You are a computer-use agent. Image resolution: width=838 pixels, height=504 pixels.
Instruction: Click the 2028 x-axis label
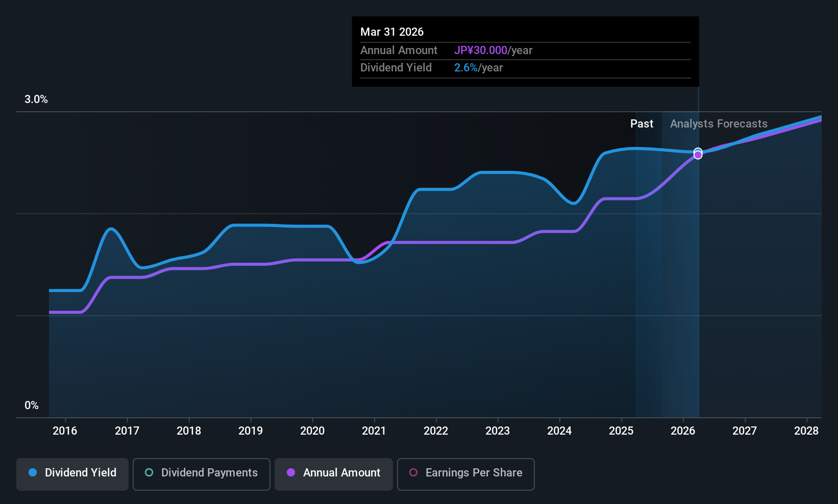(x=806, y=431)
